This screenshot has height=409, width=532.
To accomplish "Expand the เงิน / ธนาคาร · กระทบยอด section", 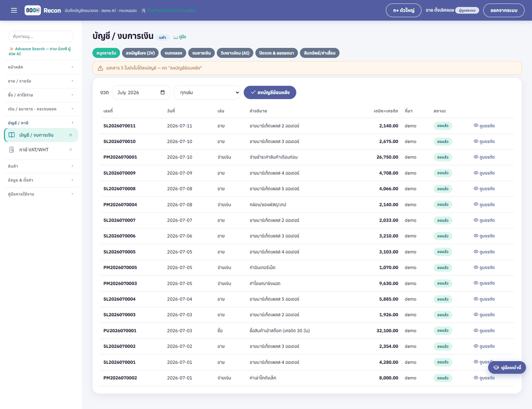I will [41, 109].
